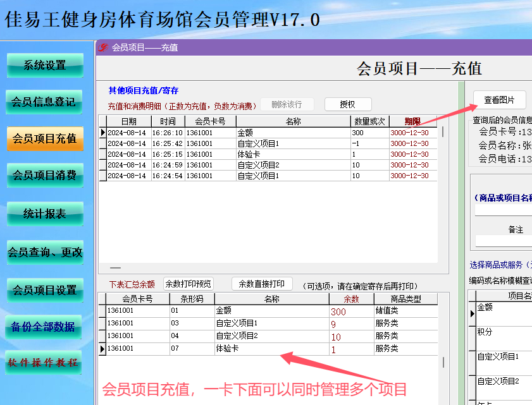Open 会员项目消费 sidebar button
Screen dimensions: 532x405
pyautogui.click(x=45, y=175)
